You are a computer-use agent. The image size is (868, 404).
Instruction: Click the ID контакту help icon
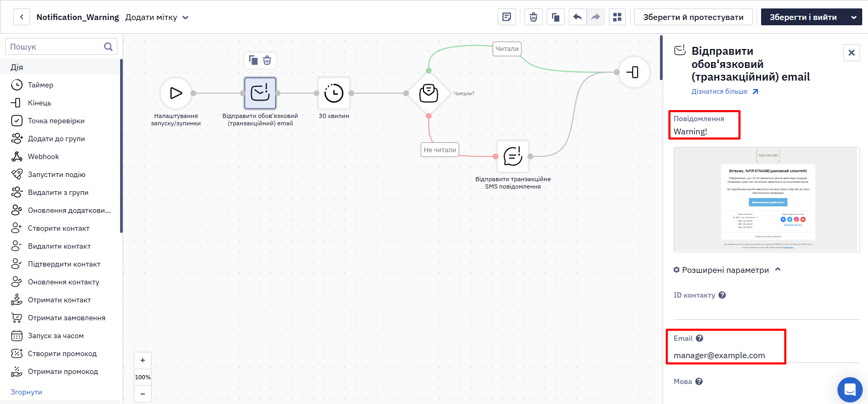722,295
